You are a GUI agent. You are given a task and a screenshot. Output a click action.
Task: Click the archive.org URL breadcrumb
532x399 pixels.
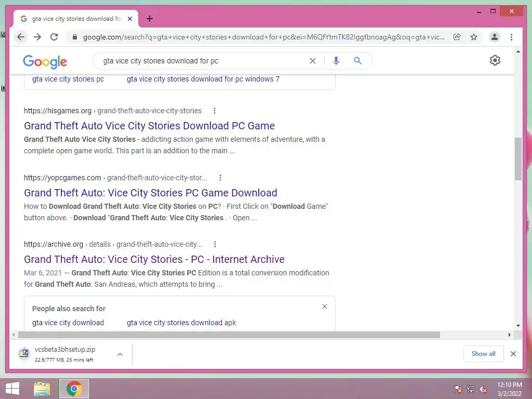[x=113, y=244]
